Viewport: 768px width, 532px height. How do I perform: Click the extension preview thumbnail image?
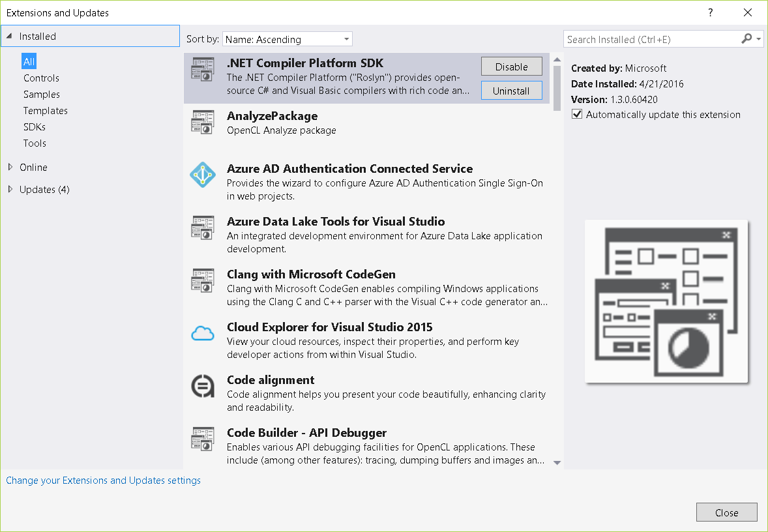coord(666,301)
